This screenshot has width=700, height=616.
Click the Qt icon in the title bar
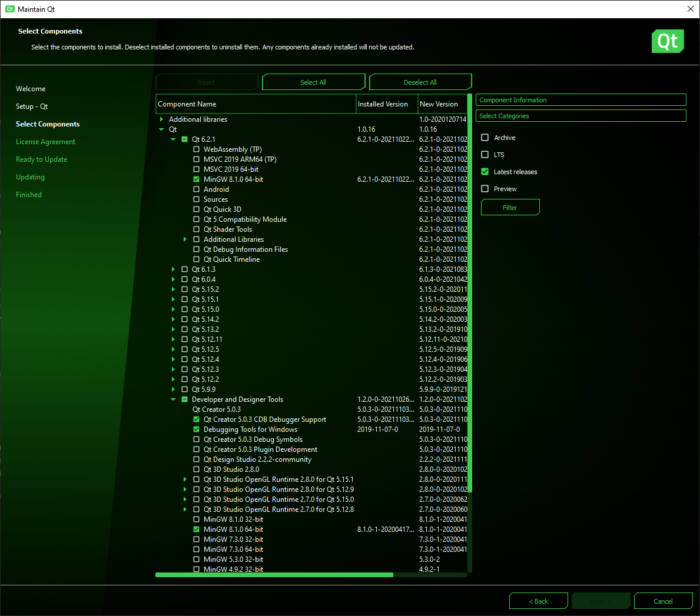point(9,9)
